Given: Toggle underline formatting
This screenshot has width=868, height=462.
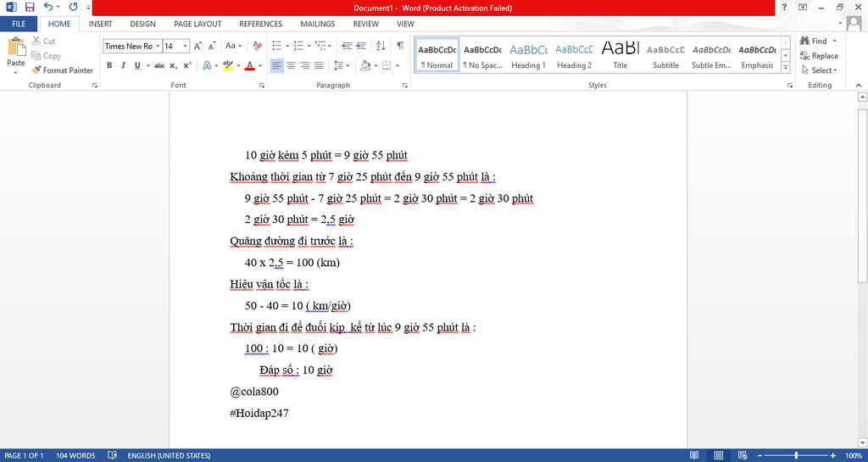Looking at the screenshot, I should tap(137, 65).
